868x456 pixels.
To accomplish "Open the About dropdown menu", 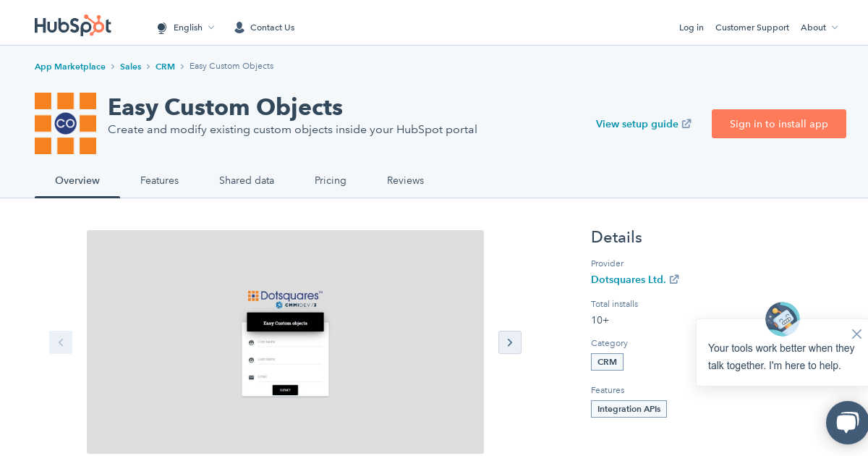I will pyautogui.click(x=819, y=28).
